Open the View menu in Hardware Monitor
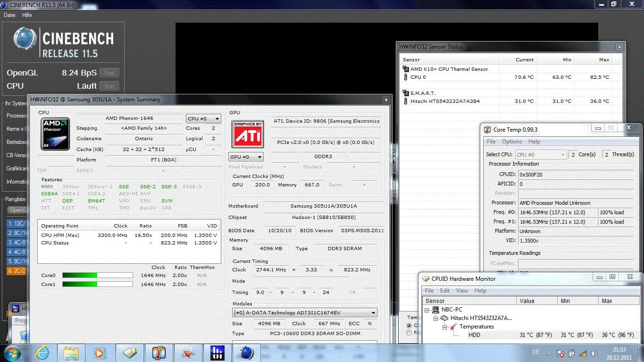Viewport: 644px width, 362px height. (x=462, y=291)
